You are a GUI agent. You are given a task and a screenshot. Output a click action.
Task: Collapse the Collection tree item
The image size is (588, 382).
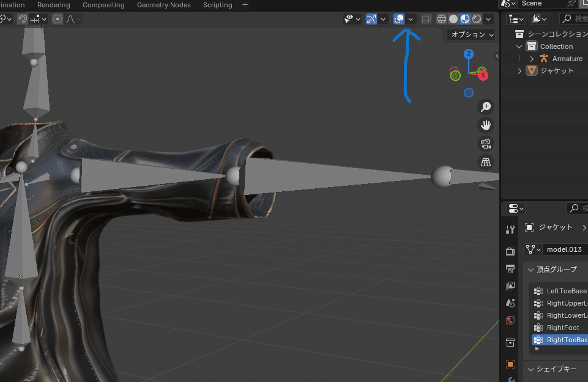point(519,46)
